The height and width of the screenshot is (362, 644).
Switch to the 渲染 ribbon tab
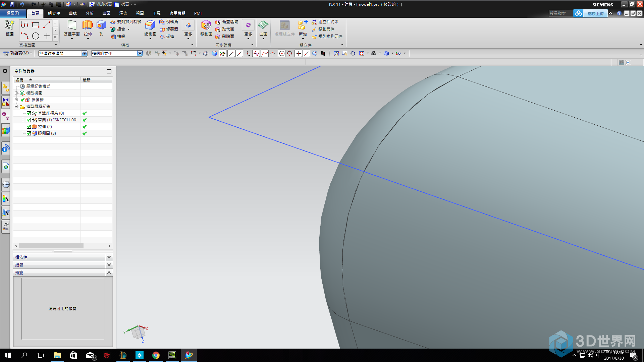(x=123, y=13)
